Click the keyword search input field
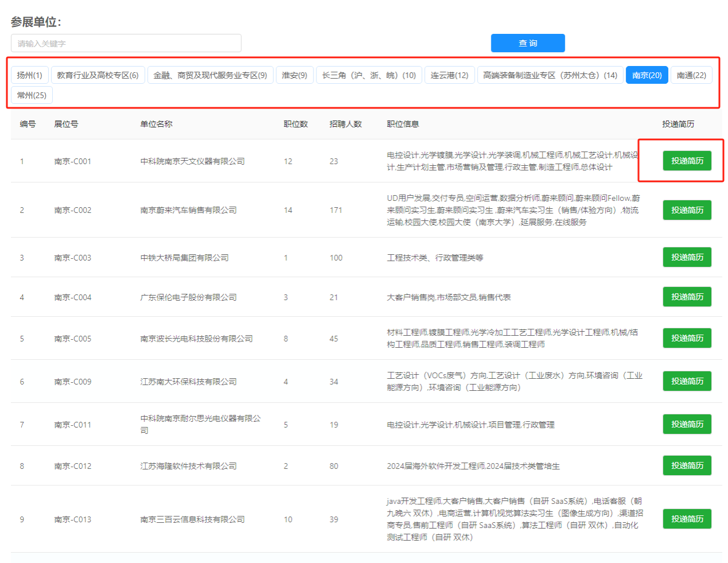This screenshot has height=563, width=728. point(126,44)
